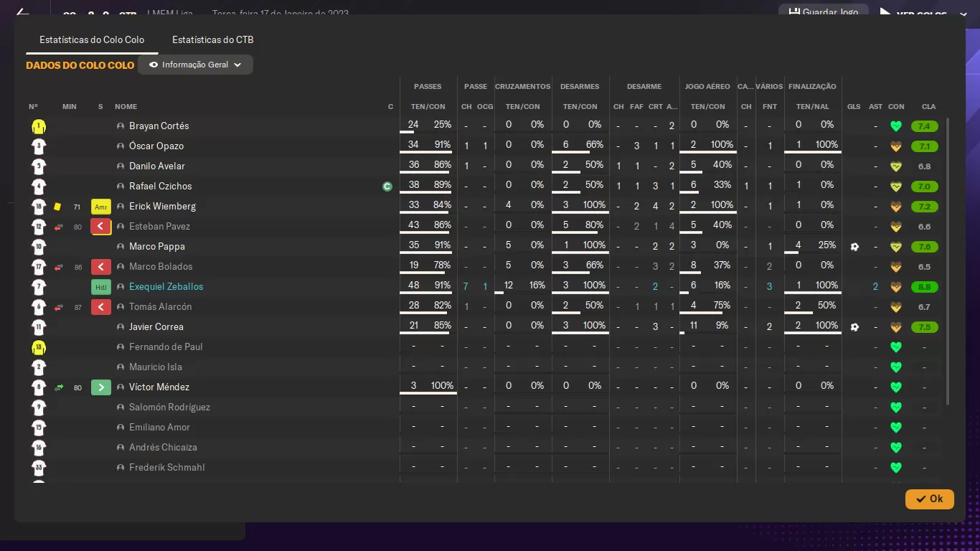The image size is (980, 551).
Task: Click Mauricio Isla condition heart icon
Action: [x=895, y=367]
